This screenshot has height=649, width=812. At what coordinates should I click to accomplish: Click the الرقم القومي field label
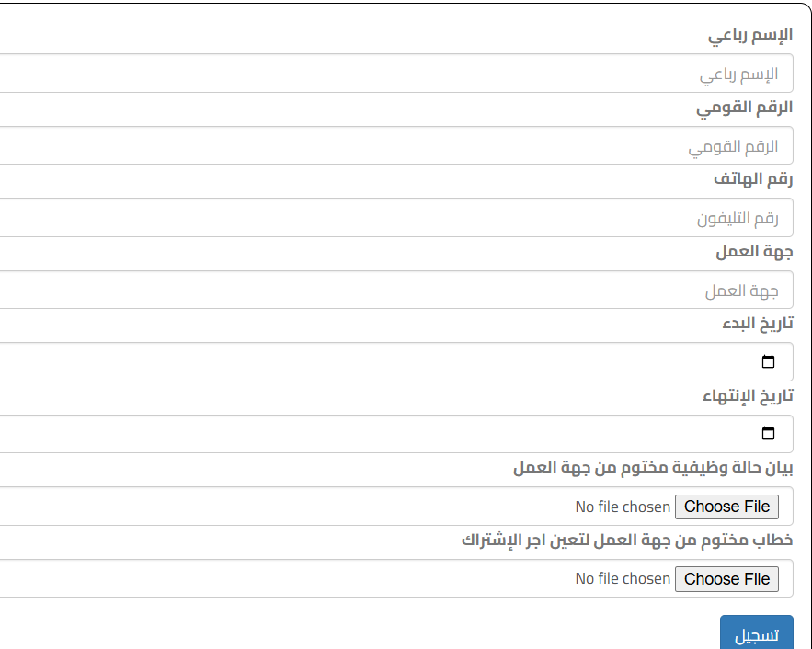(x=744, y=108)
